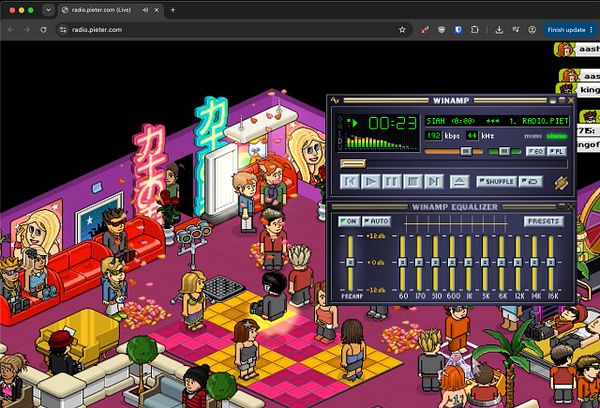The width and height of the screenshot is (600, 408).
Task: Click the 60 Hz equalizer band slider
Action: (x=403, y=263)
